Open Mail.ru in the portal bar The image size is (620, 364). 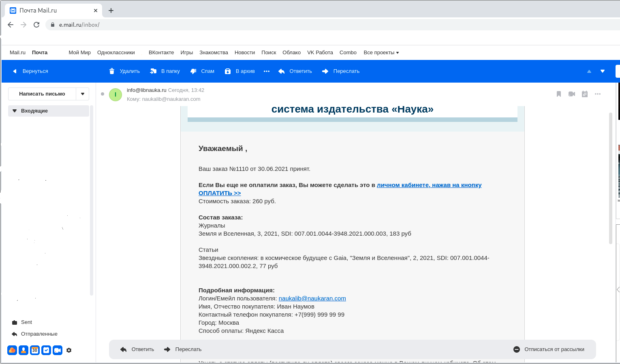pos(17,53)
